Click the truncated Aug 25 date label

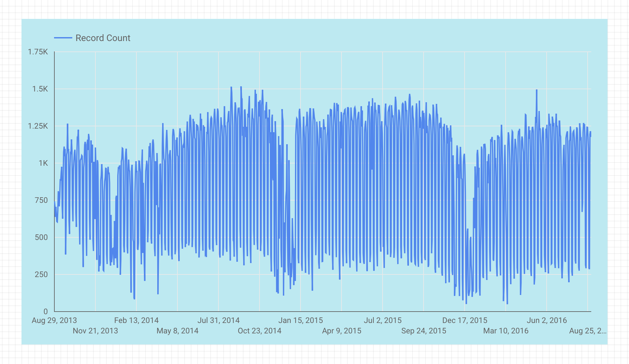coord(588,331)
